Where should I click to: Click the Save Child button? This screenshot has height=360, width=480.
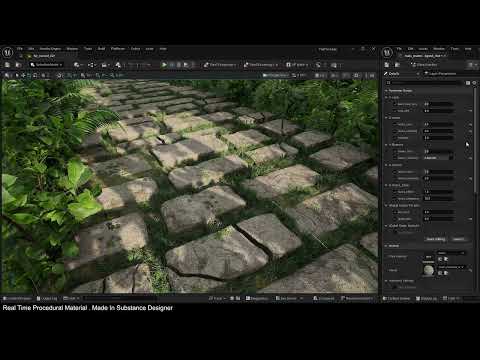tap(458, 239)
